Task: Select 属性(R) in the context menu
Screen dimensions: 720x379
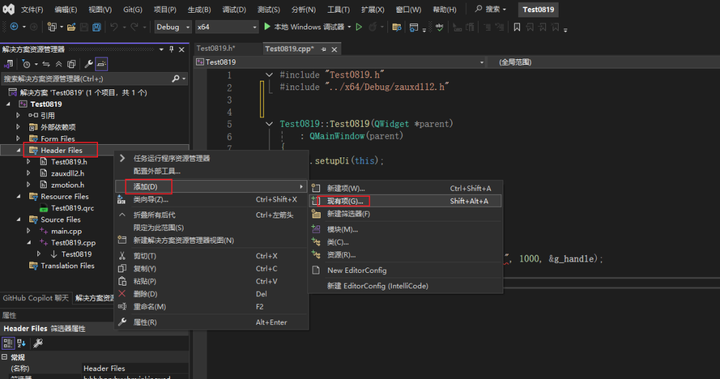Action: point(211,322)
